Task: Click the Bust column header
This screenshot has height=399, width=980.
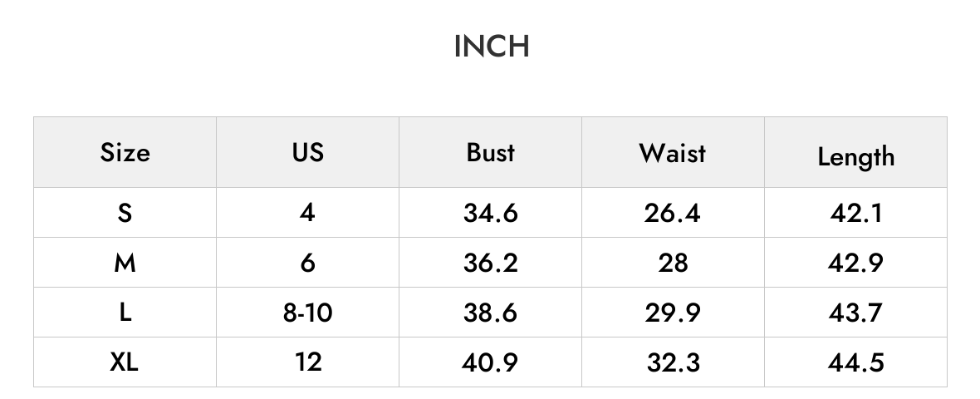Action: click(x=491, y=153)
